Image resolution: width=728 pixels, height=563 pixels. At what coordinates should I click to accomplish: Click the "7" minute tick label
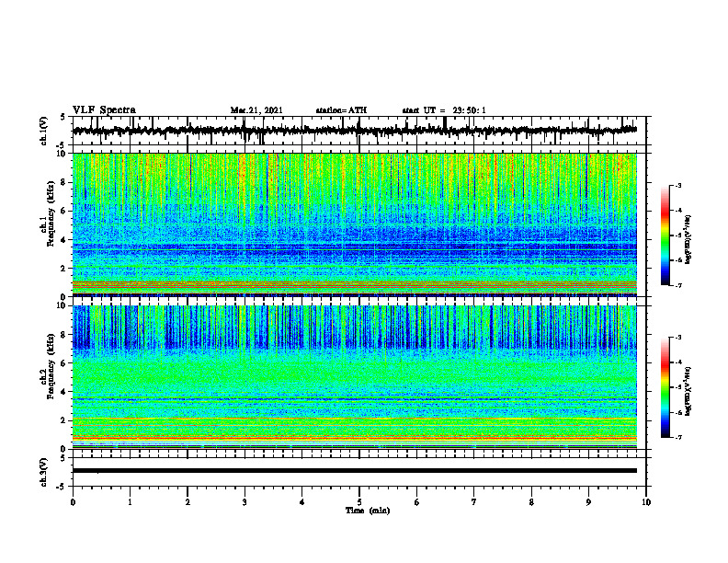tap(474, 502)
